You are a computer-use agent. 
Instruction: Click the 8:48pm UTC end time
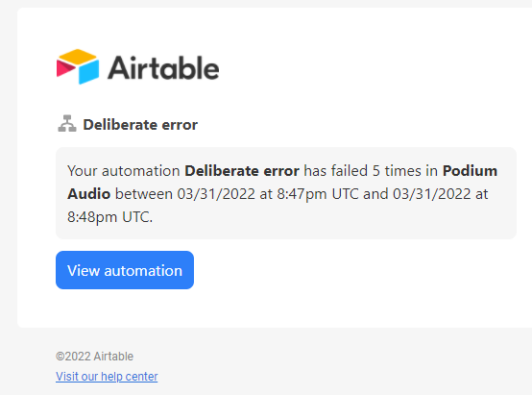coord(109,217)
